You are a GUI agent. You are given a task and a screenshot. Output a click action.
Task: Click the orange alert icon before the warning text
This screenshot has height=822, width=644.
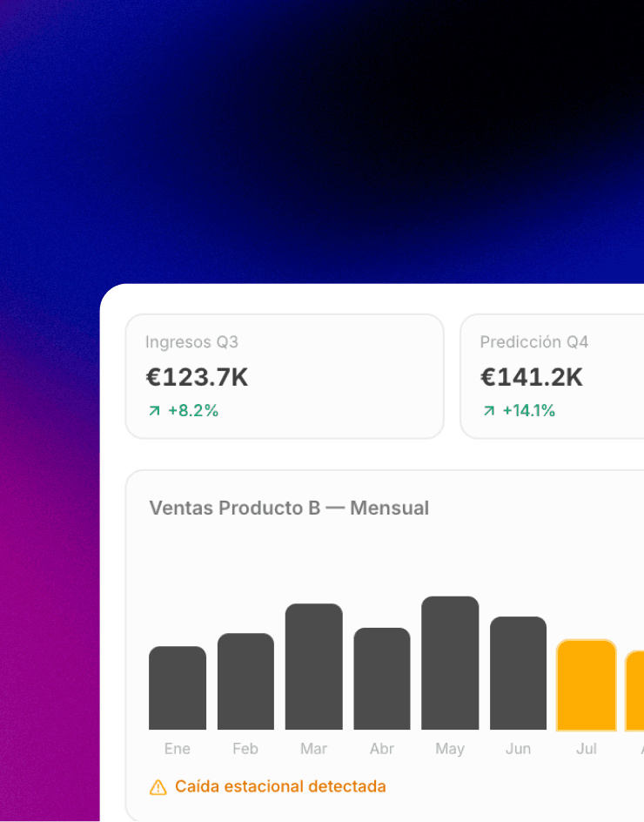158,786
